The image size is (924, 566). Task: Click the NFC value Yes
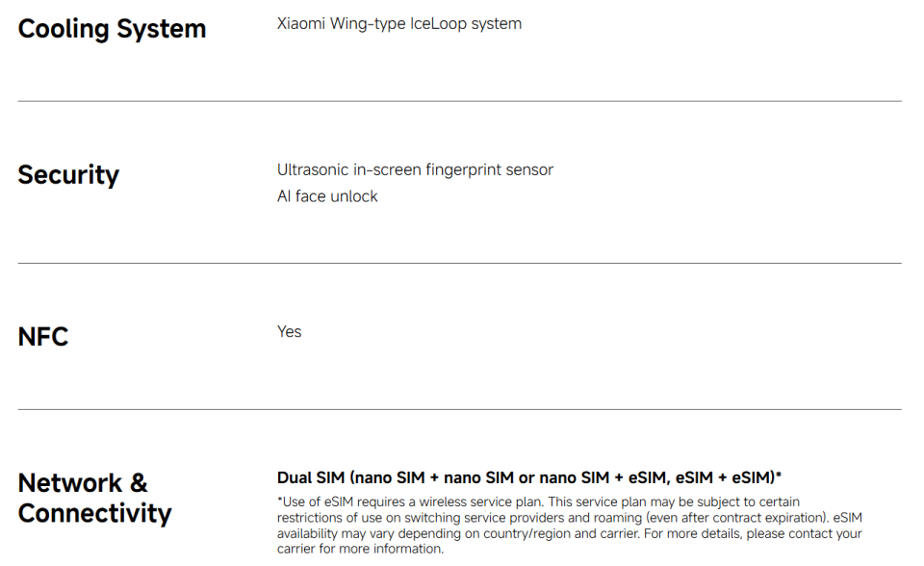[x=289, y=331]
